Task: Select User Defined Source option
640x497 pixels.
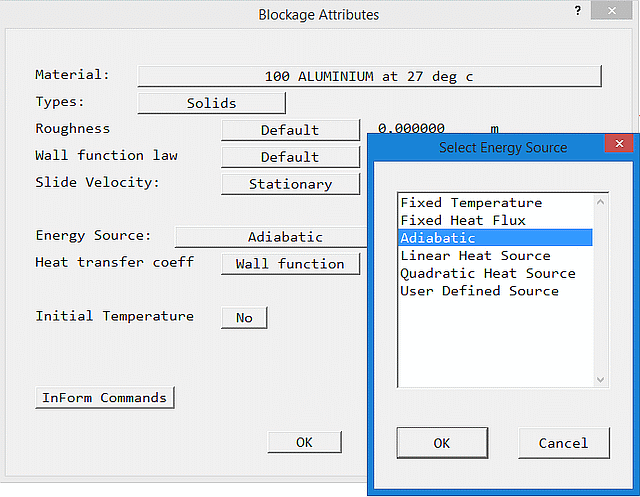Action: [479, 291]
